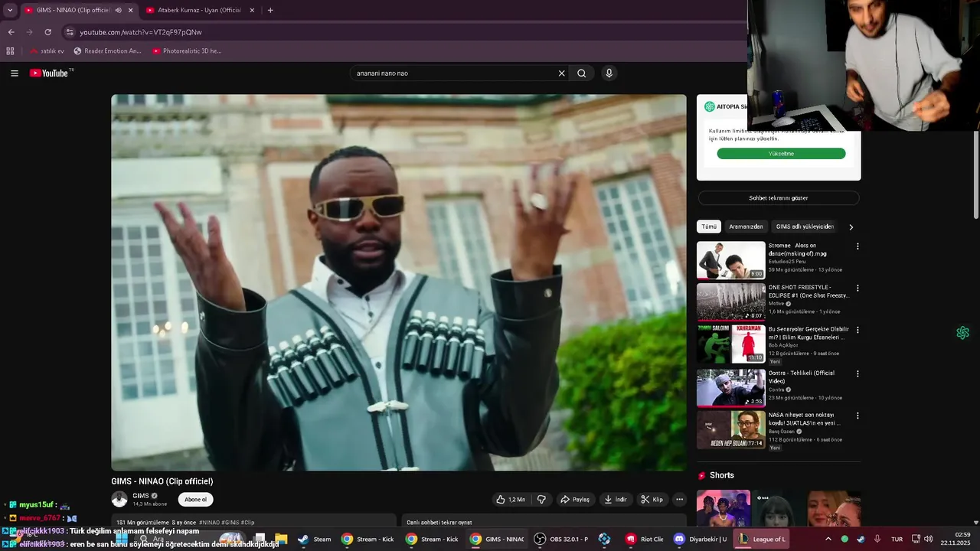Change keyboard language TUR indicator
980x551 pixels.
pos(897,540)
